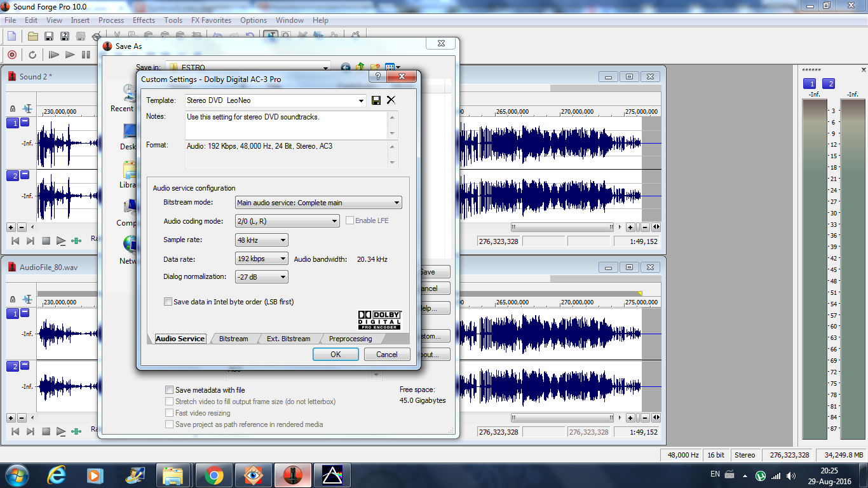Check Save data in Intel byte order
The width and height of the screenshot is (868, 488).
pyautogui.click(x=168, y=302)
